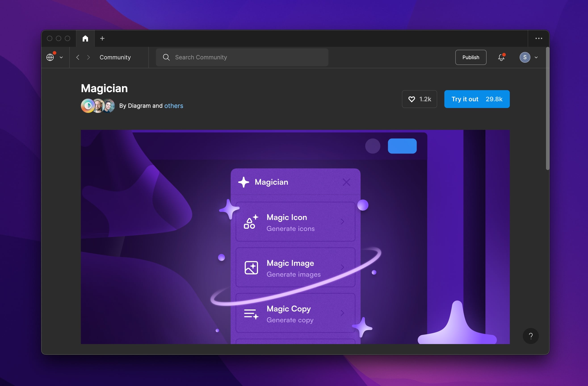Click Try it out button
588x386 pixels.
pos(477,99)
